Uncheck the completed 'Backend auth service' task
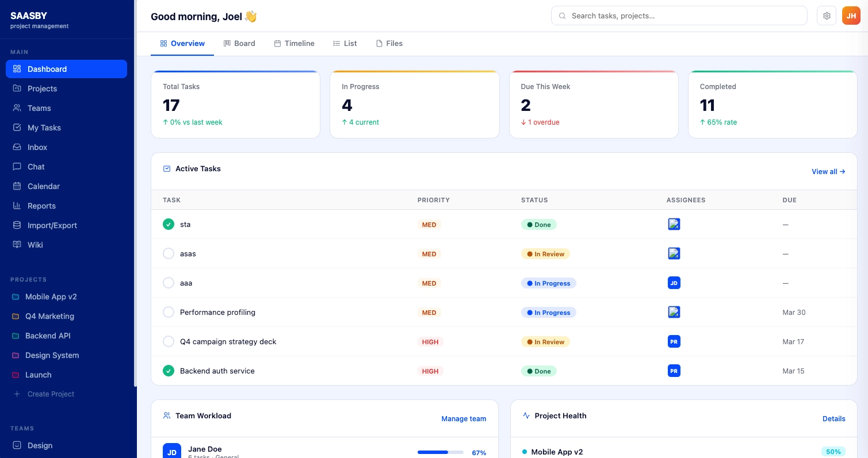Viewport: 868px width, 458px height. pyautogui.click(x=169, y=371)
